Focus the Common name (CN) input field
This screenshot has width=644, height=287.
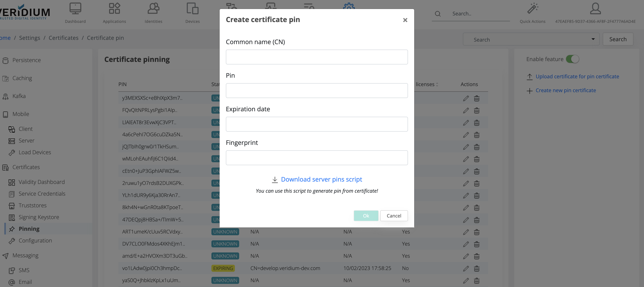[x=317, y=57]
